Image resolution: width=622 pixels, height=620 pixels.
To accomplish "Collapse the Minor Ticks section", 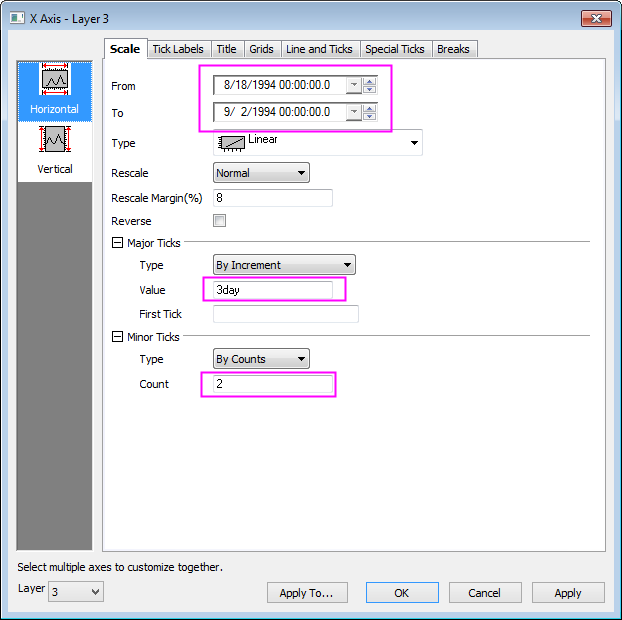I will pos(118,336).
